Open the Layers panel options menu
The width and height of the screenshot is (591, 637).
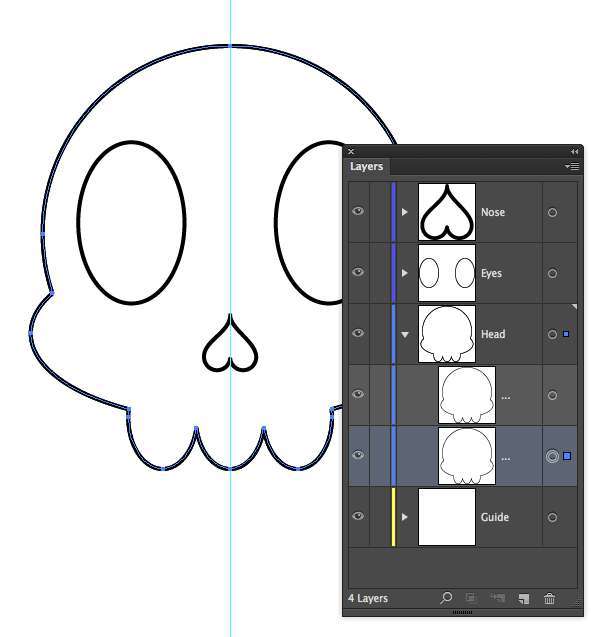[572, 166]
